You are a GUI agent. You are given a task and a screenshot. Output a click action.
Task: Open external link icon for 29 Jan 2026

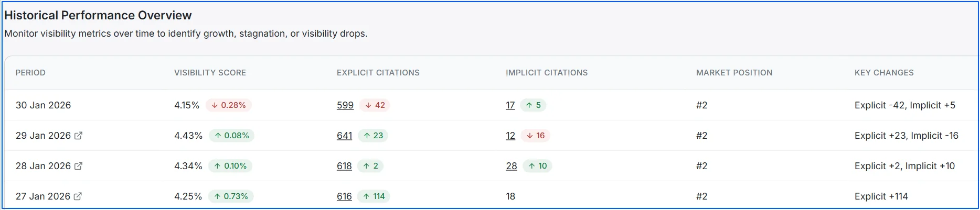coord(79,136)
